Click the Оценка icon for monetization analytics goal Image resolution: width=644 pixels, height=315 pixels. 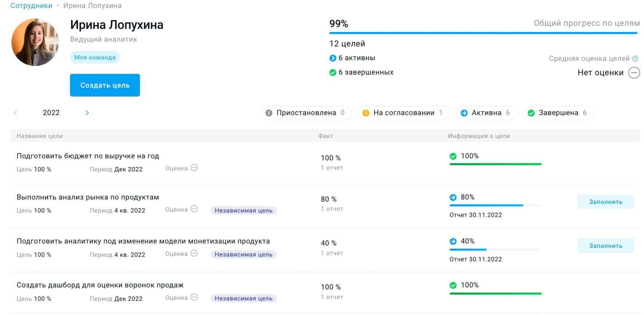coord(195,253)
